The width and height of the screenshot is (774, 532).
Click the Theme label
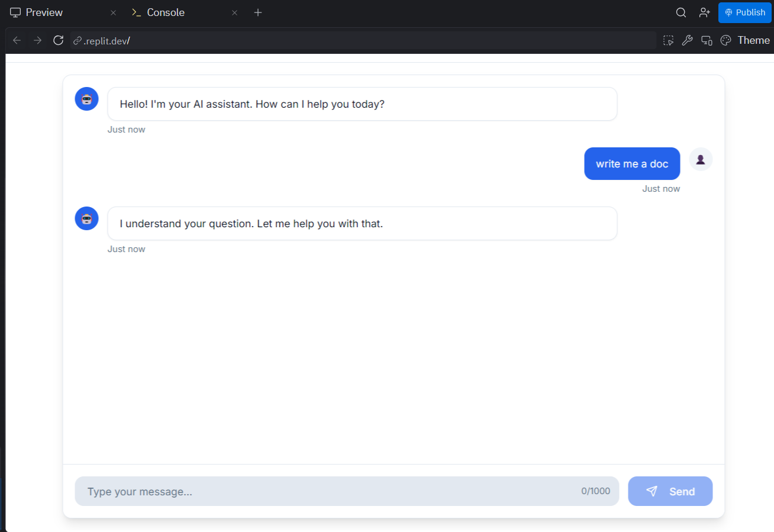coord(753,40)
